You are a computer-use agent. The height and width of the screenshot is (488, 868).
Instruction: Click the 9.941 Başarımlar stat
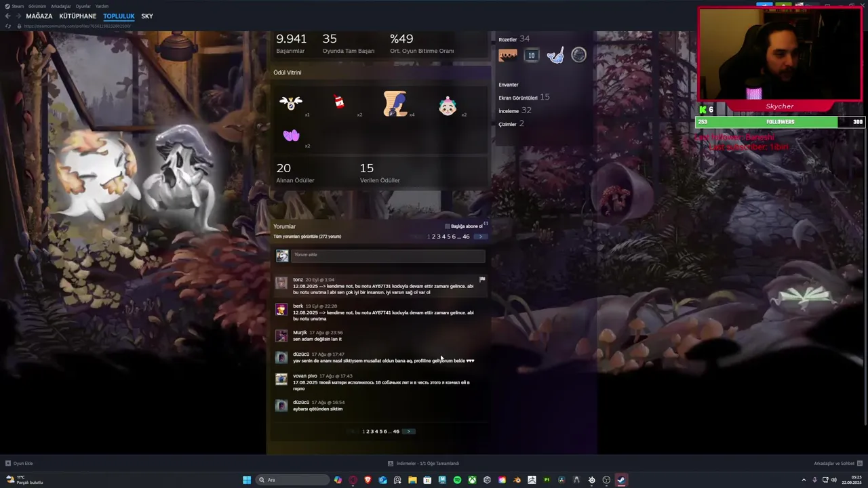[x=292, y=43]
